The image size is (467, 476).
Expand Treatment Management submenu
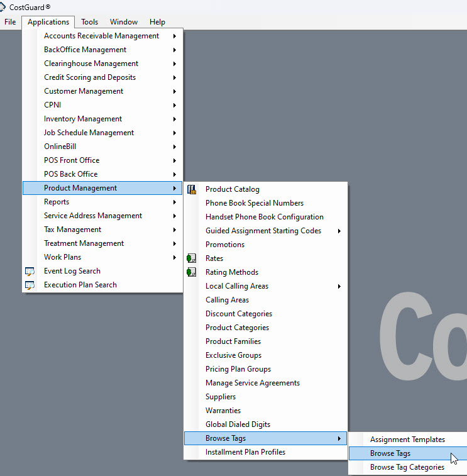[102, 243]
